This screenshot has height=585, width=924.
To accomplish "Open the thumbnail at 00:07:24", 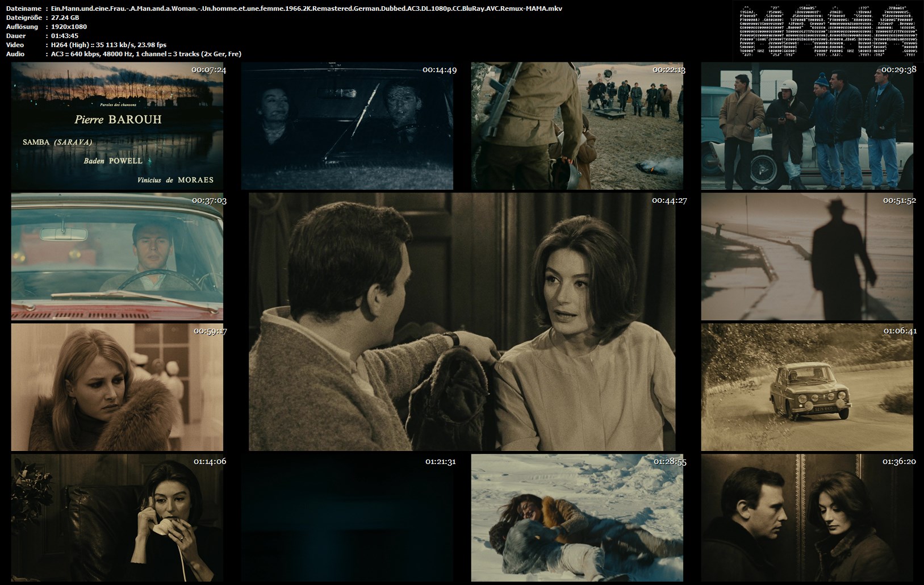I will [x=117, y=126].
